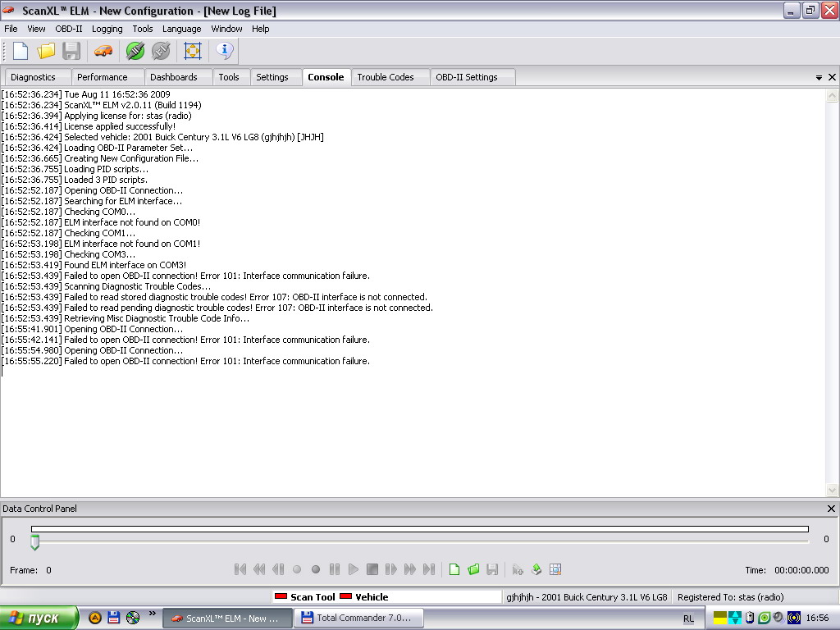This screenshot has height=630, width=840.
Task: Click 'Registered To: stas (radio)' status text
Action: point(731,597)
